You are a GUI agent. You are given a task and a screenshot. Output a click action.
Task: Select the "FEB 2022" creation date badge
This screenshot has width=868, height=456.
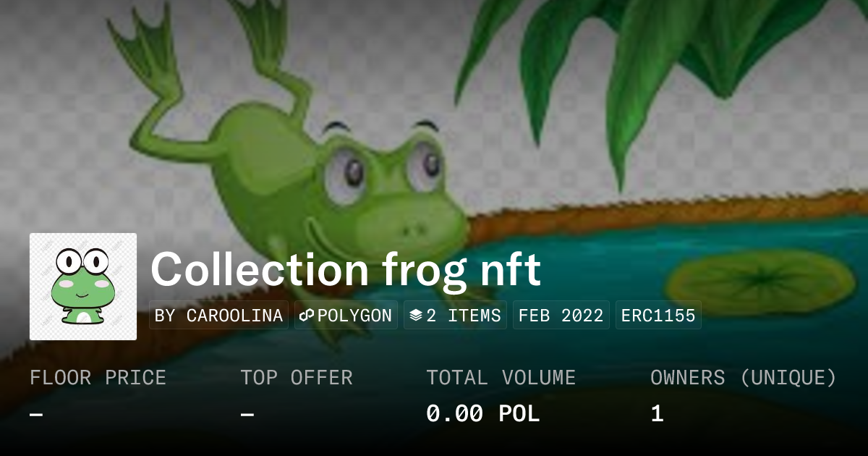(x=561, y=316)
